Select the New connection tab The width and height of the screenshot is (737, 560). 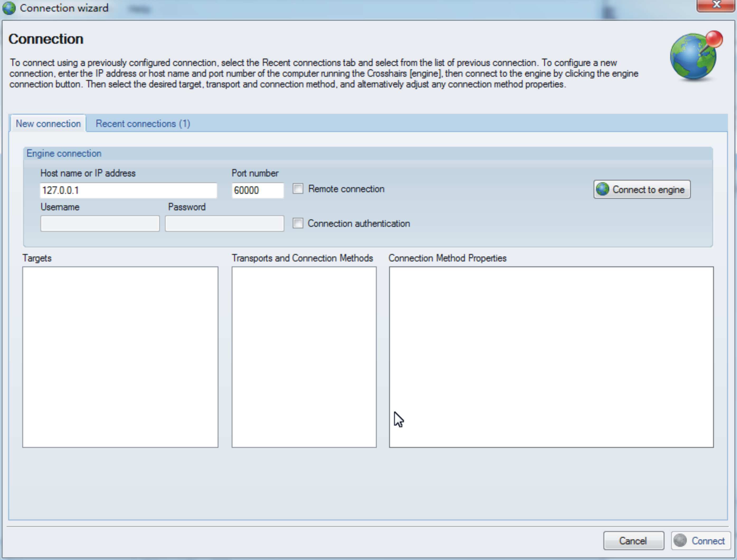[x=48, y=124]
